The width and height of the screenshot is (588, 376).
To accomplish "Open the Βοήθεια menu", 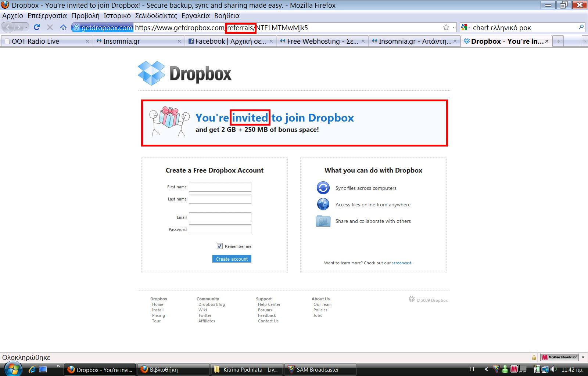I will (x=227, y=16).
